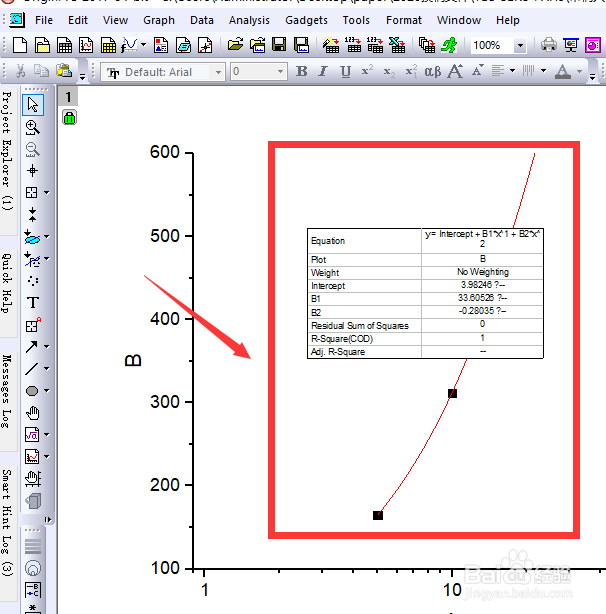Click the Print icon
This screenshot has width=606, height=614.
click(549, 45)
